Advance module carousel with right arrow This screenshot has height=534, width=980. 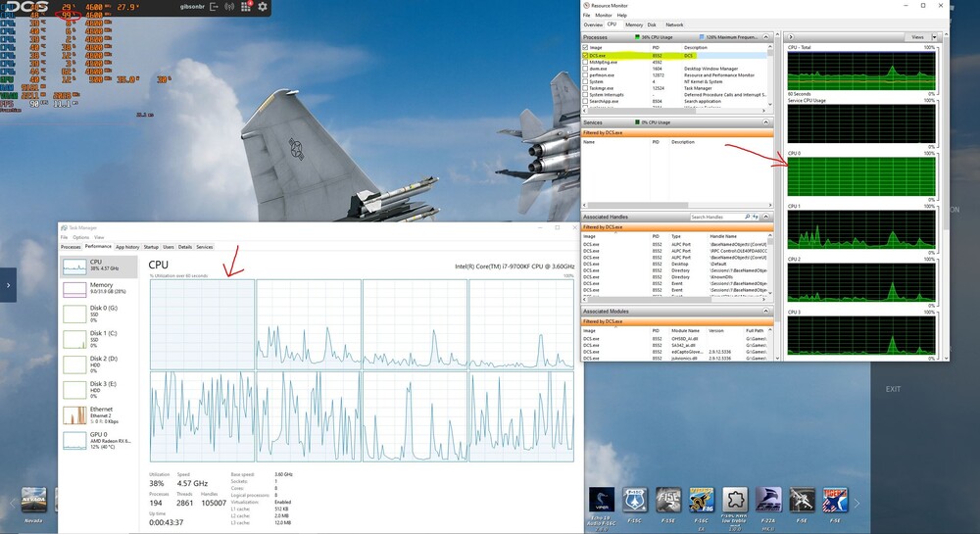tap(857, 503)
